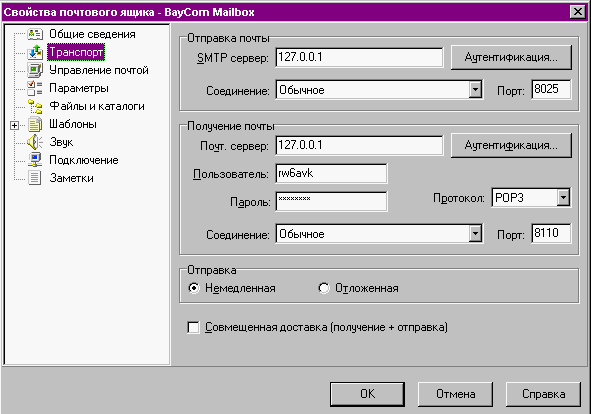The image size is (591, 414).
Task: Click the Пользователь input field
Action: click(x=331, y=173)
